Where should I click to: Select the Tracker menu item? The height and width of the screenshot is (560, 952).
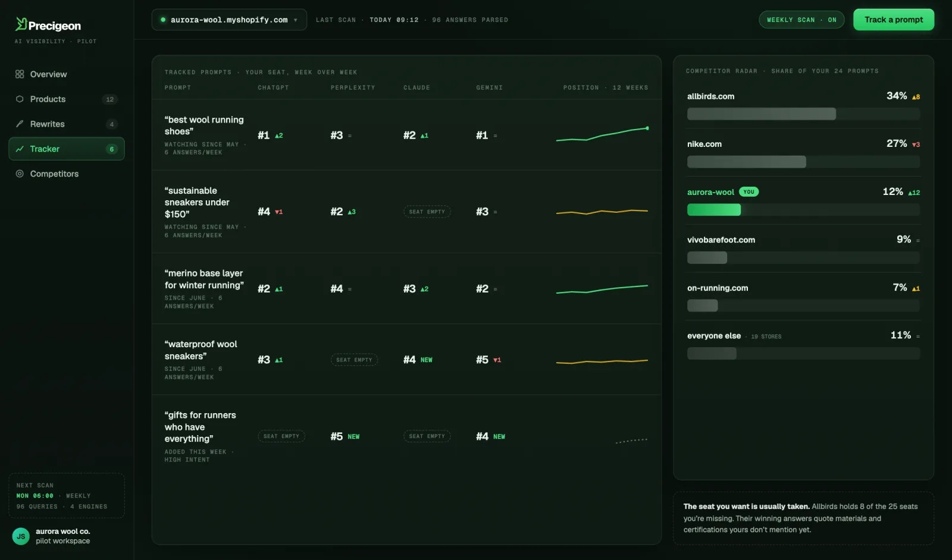67,149
